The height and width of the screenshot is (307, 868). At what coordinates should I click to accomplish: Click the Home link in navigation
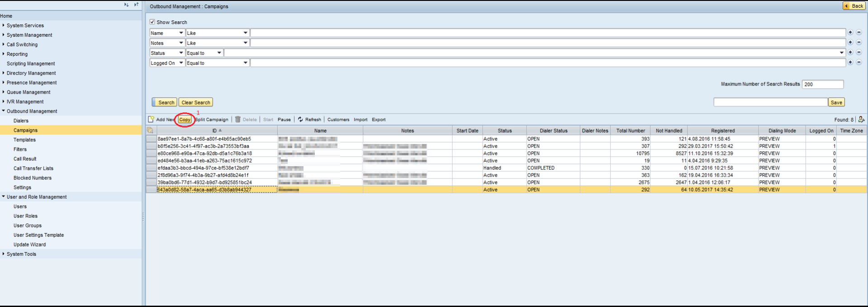6,16
